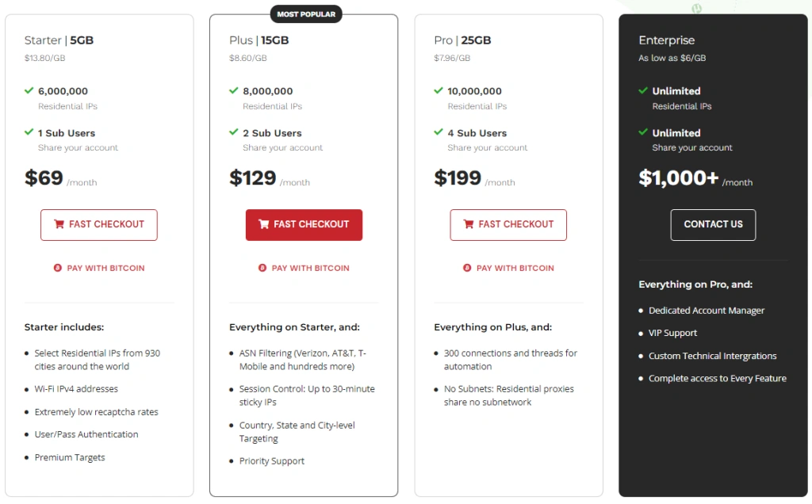Click the checkmark beside 8,000,000 Residential IPs
Screen dimensions: 812x504
click(235, 90)
